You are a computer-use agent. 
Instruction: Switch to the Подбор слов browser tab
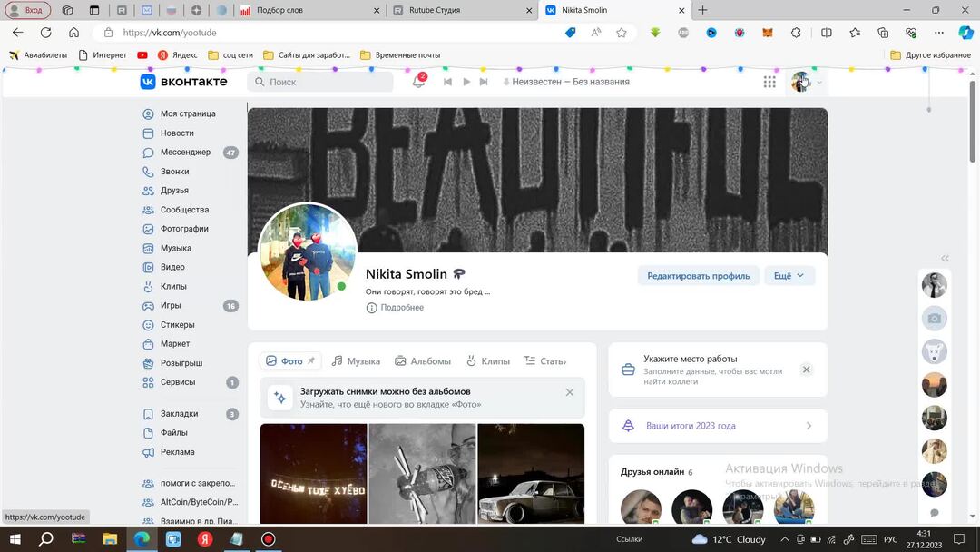point(309,10)
